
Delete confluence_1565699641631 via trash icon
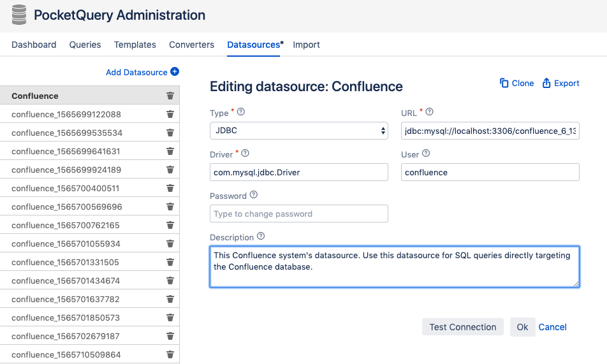click(170, 151)
